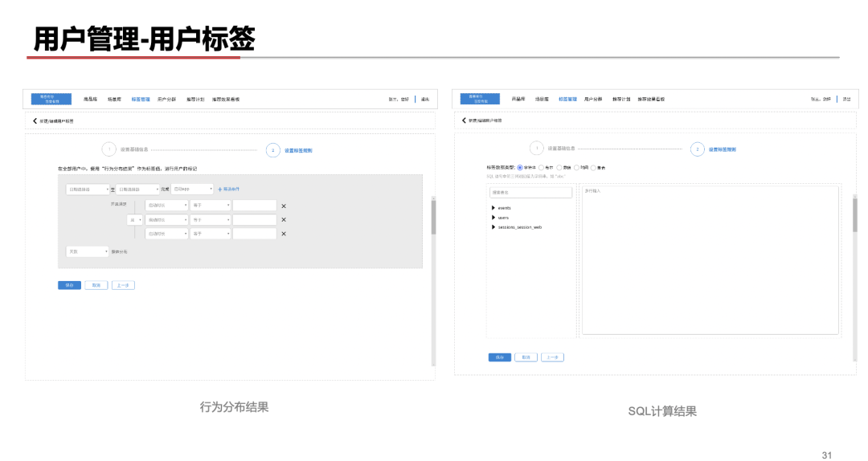Screen dimensions: 868x461
Task: Click step 2 circle in left panel
Action: 273,150
